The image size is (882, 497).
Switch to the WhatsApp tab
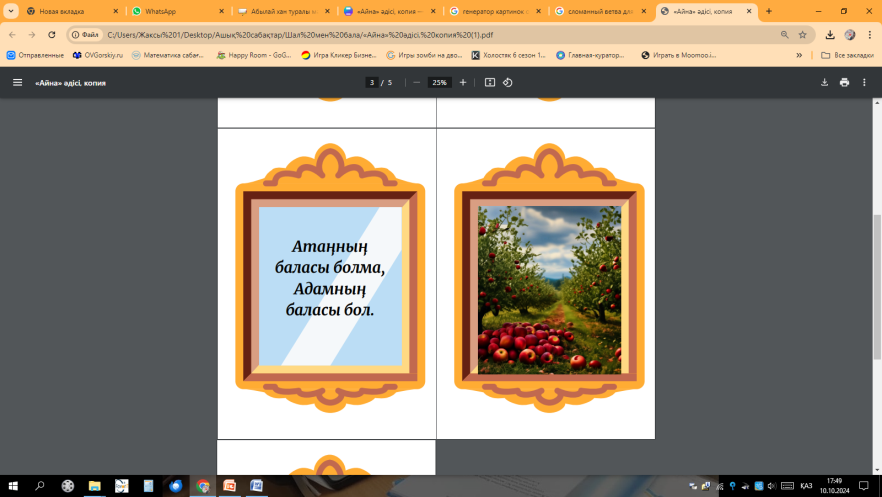click(x=178, y=11)
